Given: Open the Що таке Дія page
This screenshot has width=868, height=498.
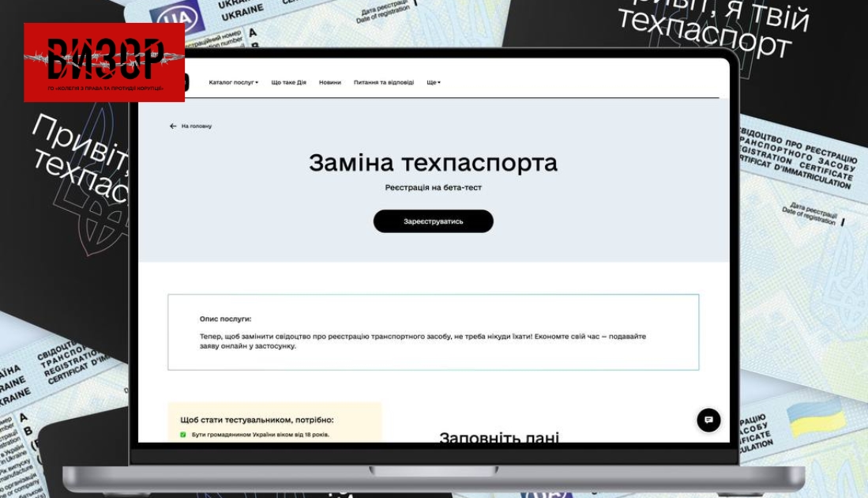Looking at the screenshot, I should tap(288, 82).
